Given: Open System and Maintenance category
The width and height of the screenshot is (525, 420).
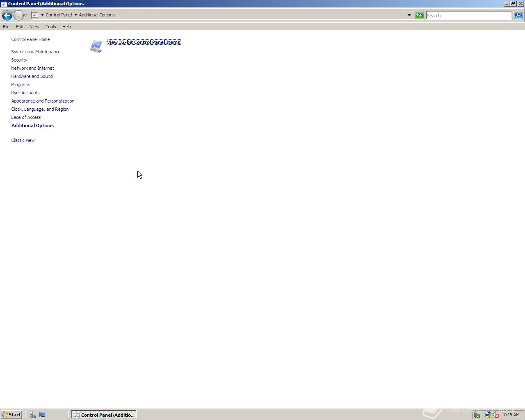Looking at the screenshot, I should pyautogui.click(x=36, y=52).
